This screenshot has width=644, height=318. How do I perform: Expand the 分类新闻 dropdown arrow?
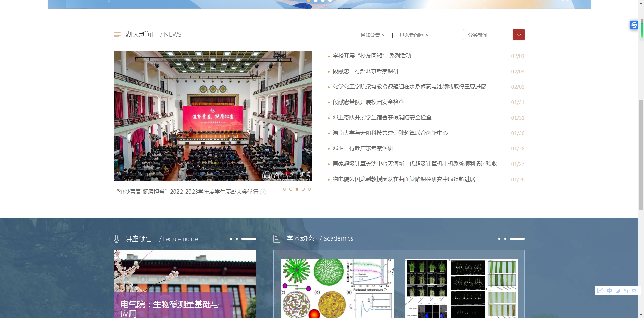tap(519, 35)
